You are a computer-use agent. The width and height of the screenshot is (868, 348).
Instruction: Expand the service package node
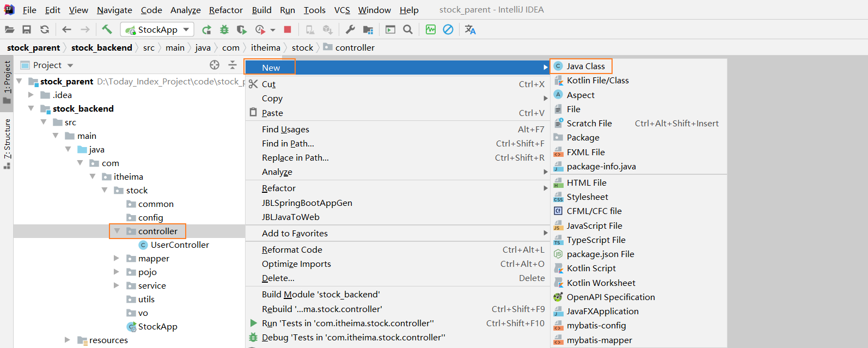(117, 285)
